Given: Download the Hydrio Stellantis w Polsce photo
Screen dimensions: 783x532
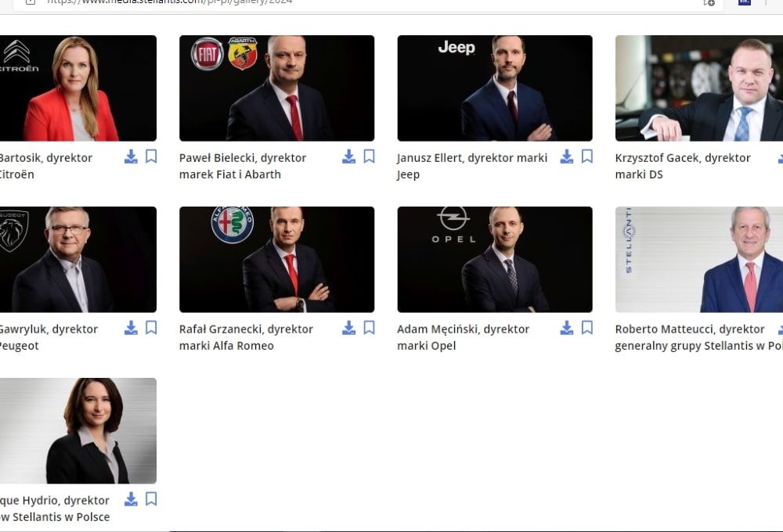Looking at the screenshot, I should [x=131, y=499].
